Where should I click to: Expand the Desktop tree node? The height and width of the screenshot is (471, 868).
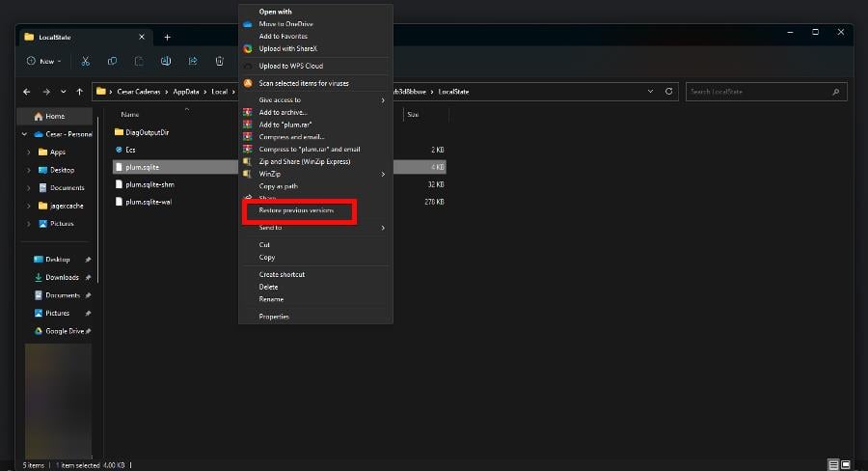(29, 170)
